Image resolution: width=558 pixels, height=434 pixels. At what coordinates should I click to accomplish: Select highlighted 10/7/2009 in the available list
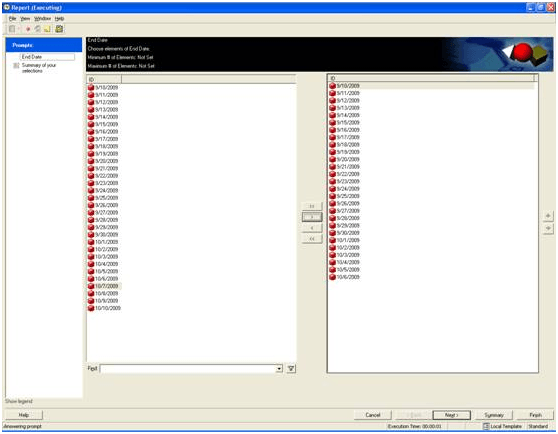pyautogui.click(x=106, y=286)
